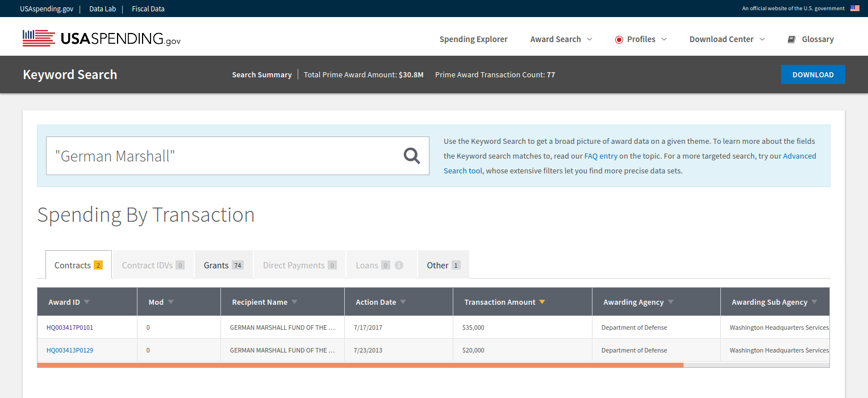Click Department of Defense in 7/23/2013 row

tap(634, 350)
